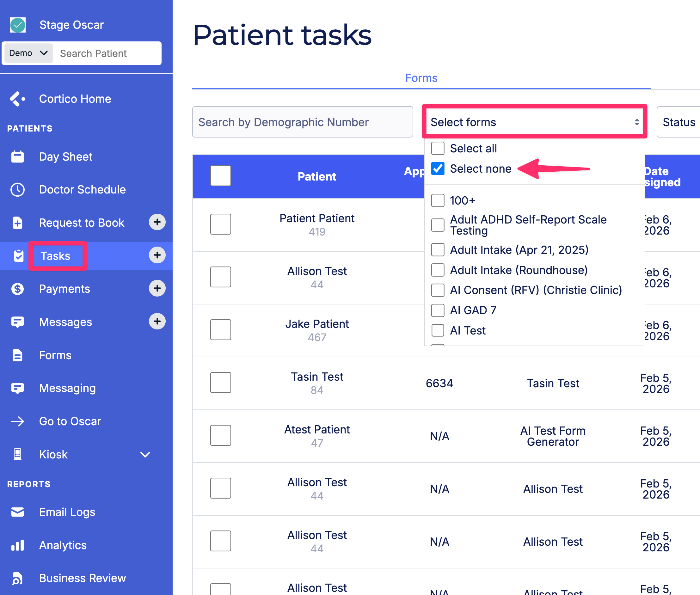Open the Demo dropdown beside search
Image resolution: width=700 pixels, height=595 pixels.
point(28,53)
